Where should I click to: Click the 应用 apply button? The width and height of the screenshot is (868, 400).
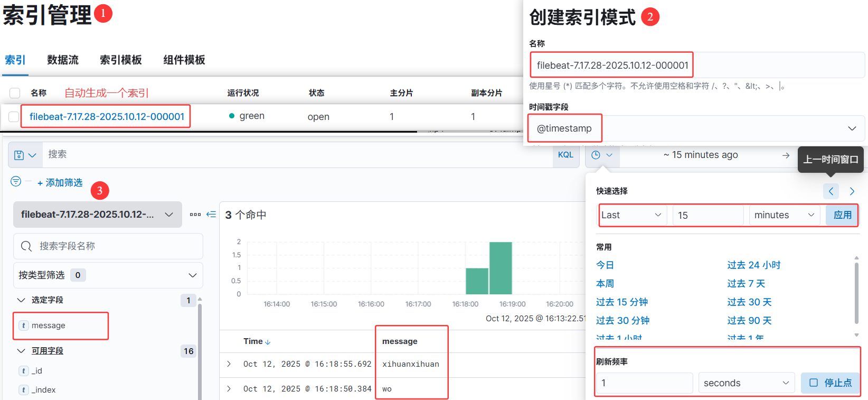[x=842, y=215]
